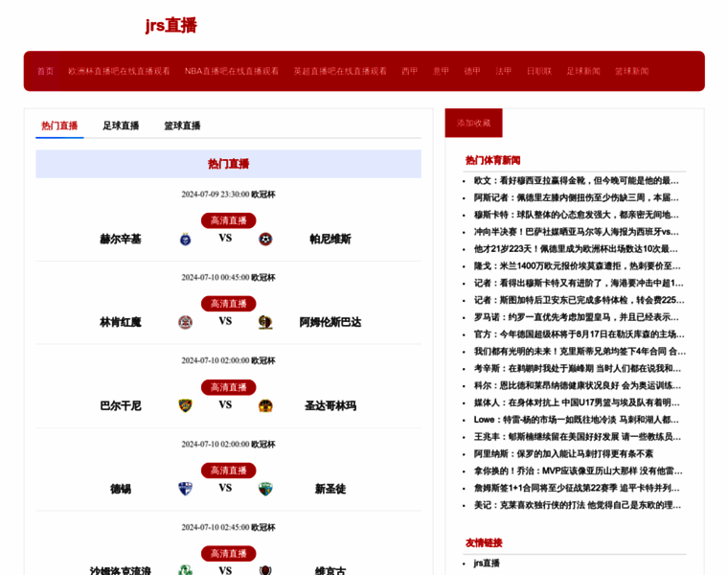Switch to 热门直播 tab
Viewport: 728px width, 575px height.
point(59,126)
